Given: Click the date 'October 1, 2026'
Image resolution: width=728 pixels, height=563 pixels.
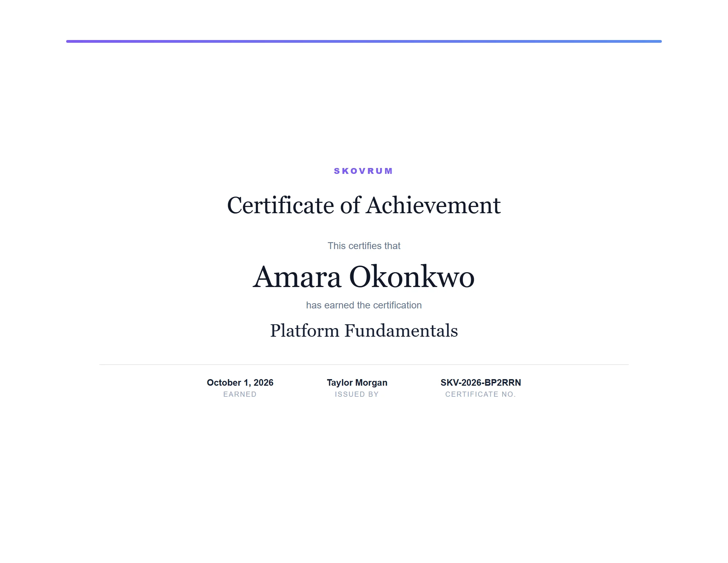Looking at the screenshot, I should point(240,383).
